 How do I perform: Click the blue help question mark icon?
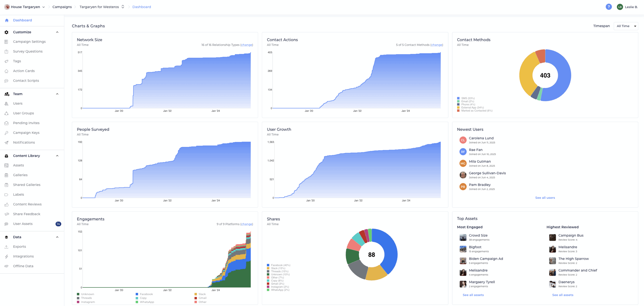coord(609,7)
